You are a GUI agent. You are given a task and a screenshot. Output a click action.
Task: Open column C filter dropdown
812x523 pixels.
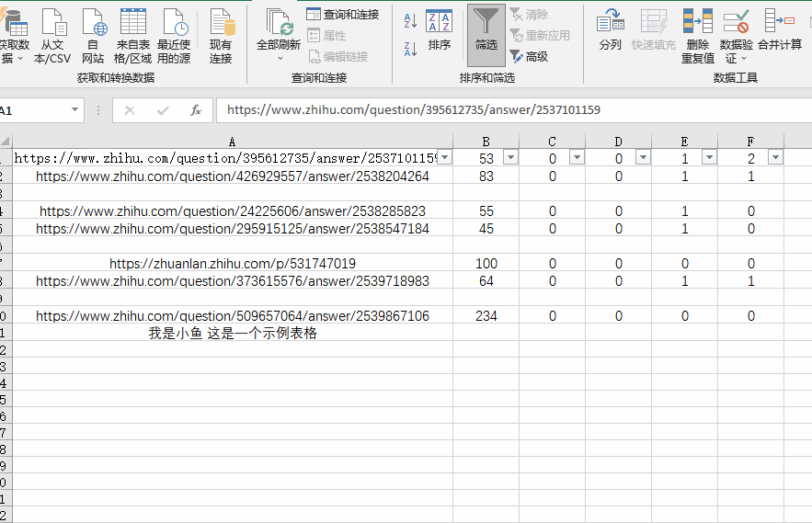[x=577, y=157]
